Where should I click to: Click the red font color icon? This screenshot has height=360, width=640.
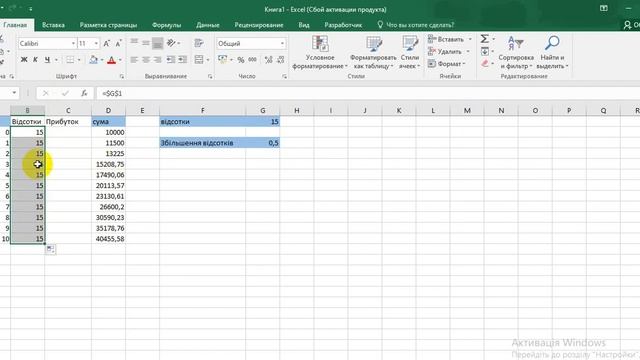[111, 60]
